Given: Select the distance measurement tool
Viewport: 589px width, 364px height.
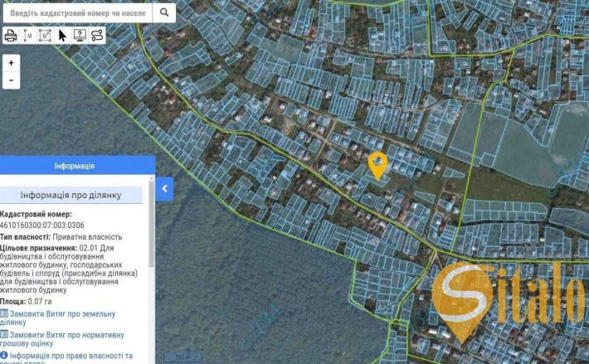Looking at the screenshot, I should tap(28, 36).
